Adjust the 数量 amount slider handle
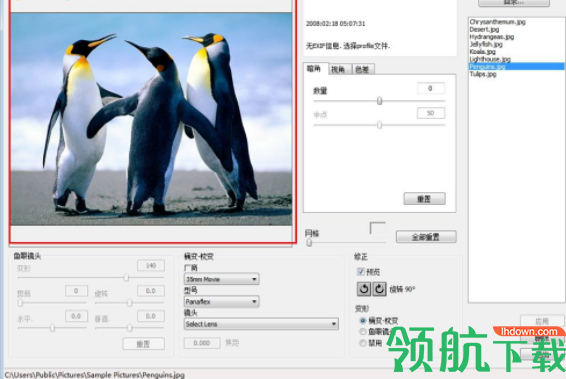Image resolution: width=566 pixels, height=379 pixels. tap(379, 101)
